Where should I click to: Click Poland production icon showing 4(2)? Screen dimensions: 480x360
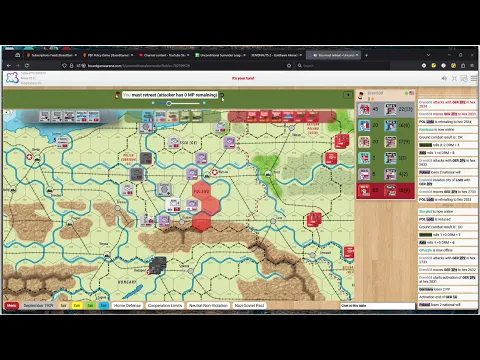pos(390,174)
